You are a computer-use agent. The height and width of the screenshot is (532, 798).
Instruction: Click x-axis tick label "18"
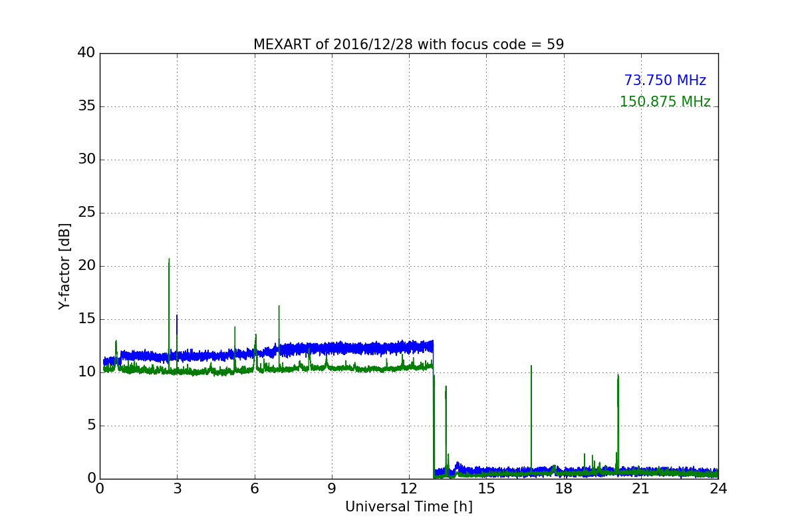pyautogui.click(x=564, y=489)
